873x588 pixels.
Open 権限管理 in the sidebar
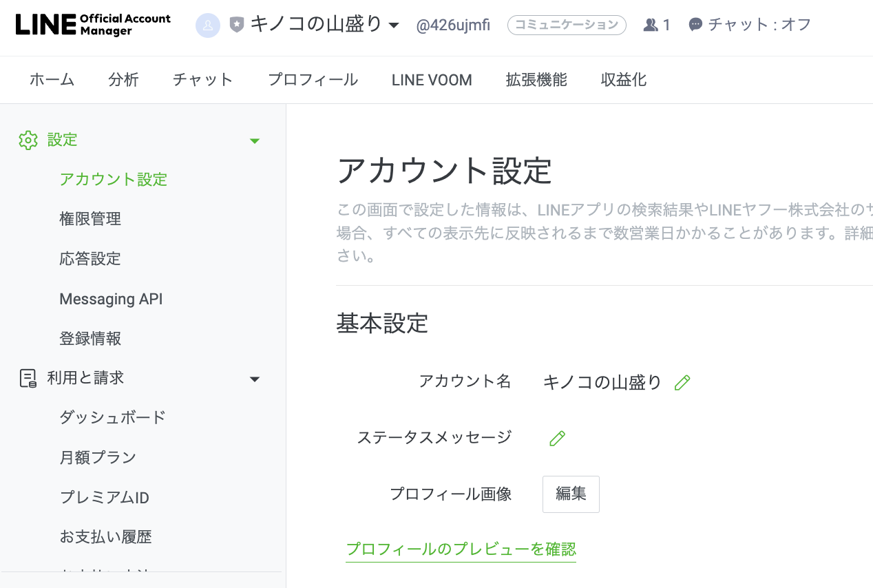90,219
